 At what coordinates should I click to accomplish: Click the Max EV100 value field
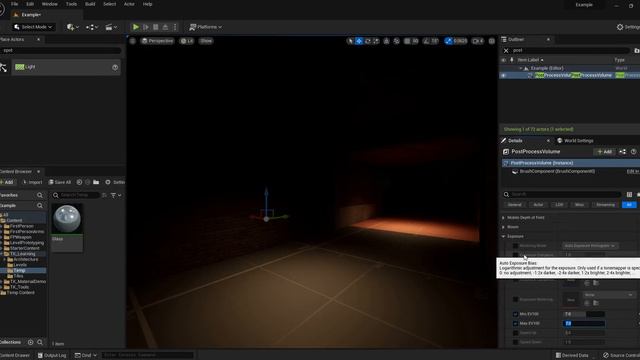click(x=584, y=323)
